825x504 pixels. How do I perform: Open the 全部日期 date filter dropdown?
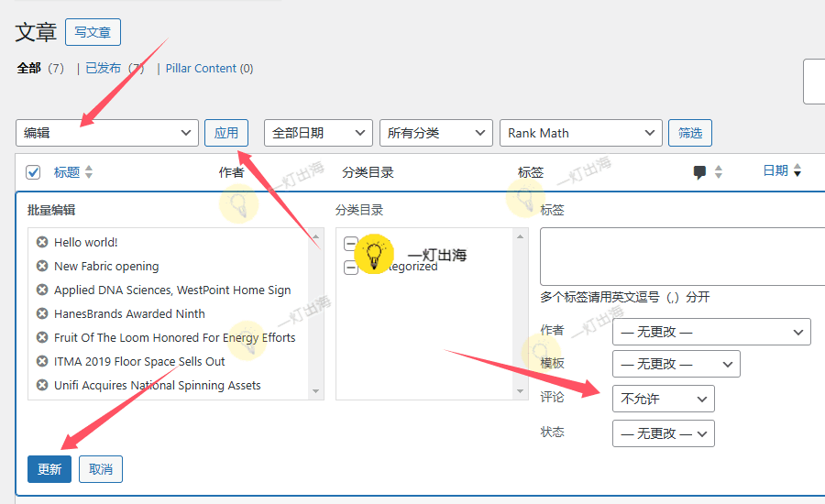[318, 133]
